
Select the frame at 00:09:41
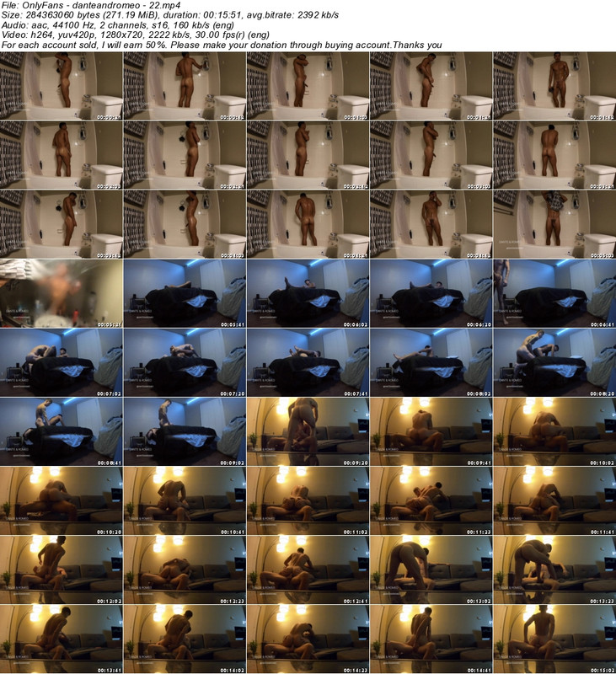(x=431, y=431)
